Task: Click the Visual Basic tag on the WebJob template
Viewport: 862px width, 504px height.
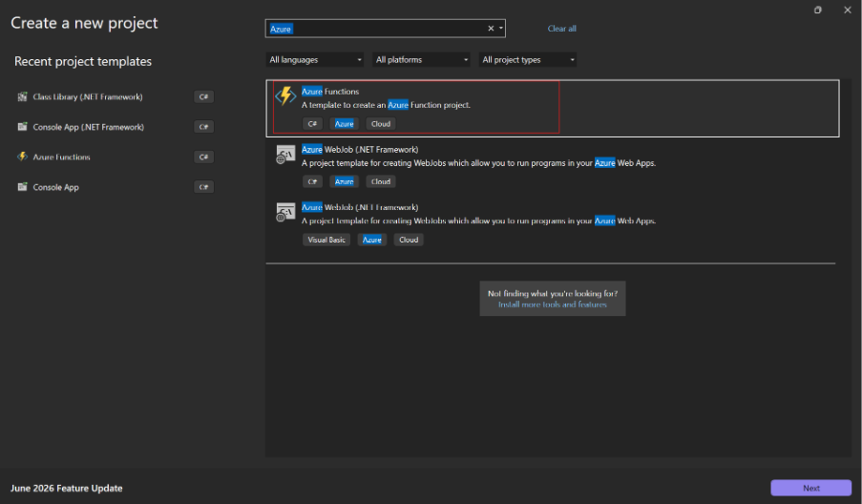Action: point(326,241)
